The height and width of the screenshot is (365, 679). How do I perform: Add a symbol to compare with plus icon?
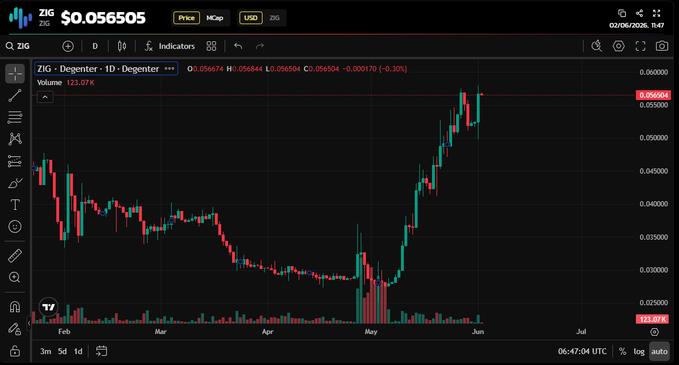tap(68, 46)
